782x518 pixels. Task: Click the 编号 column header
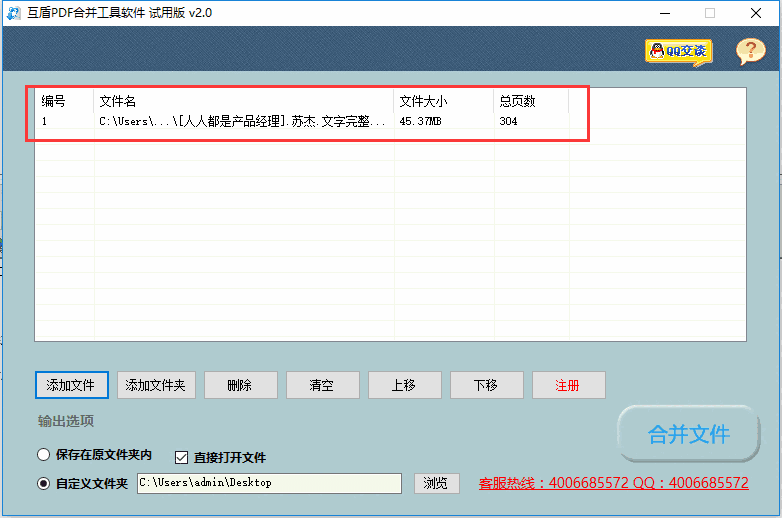pos(64,101)
